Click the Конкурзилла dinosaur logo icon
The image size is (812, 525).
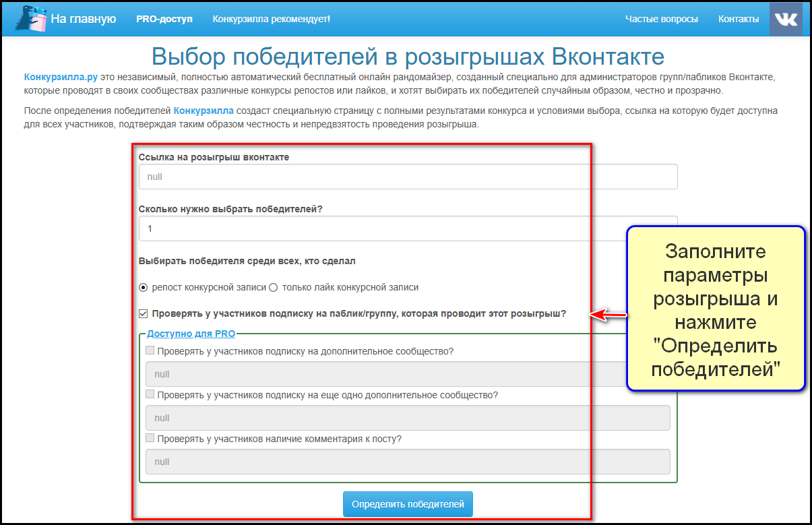tap(30, 19)
